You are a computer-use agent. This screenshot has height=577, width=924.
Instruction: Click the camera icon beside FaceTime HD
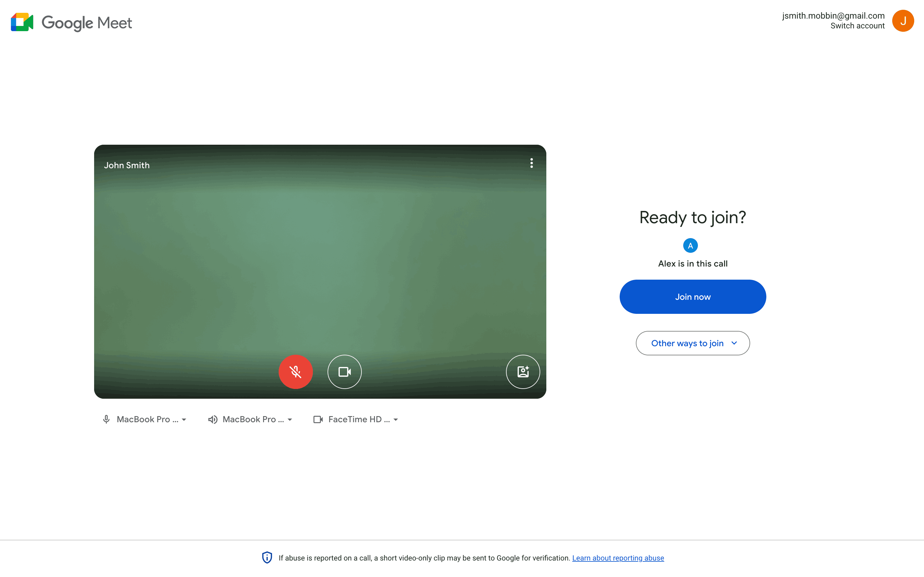pos(318,419)
